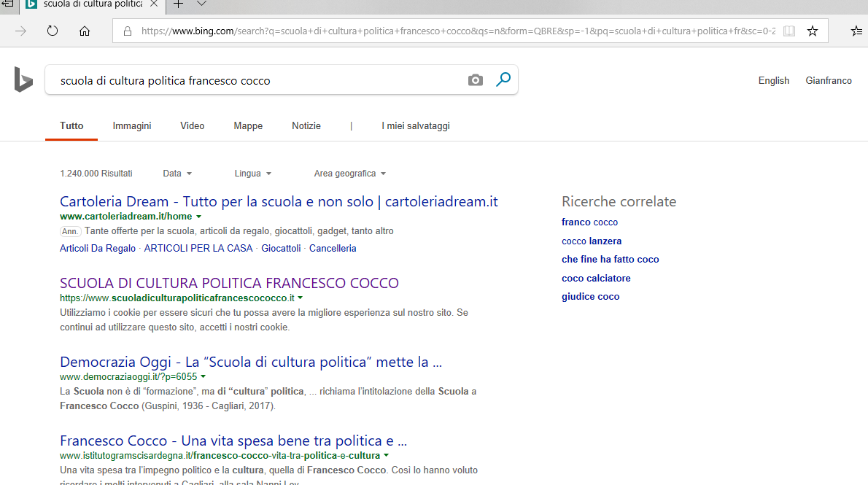Expand the Data filter dropdown
This screenshot has width=868, height=485.
tap(177, 174)
